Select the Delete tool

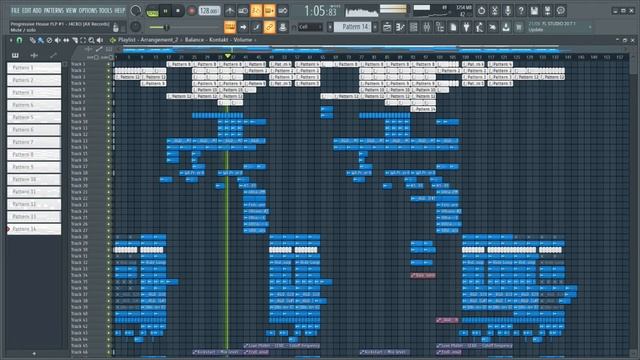point(49,40)
